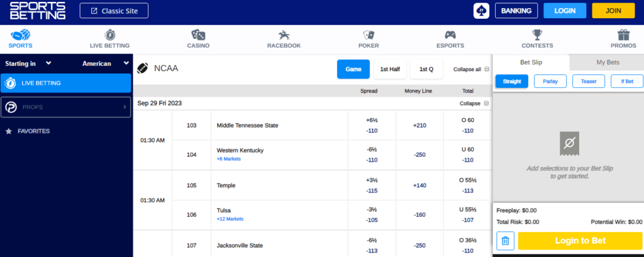
Task: Select Western Kentucky -250 money line
Action: click(x=419, y=155)
